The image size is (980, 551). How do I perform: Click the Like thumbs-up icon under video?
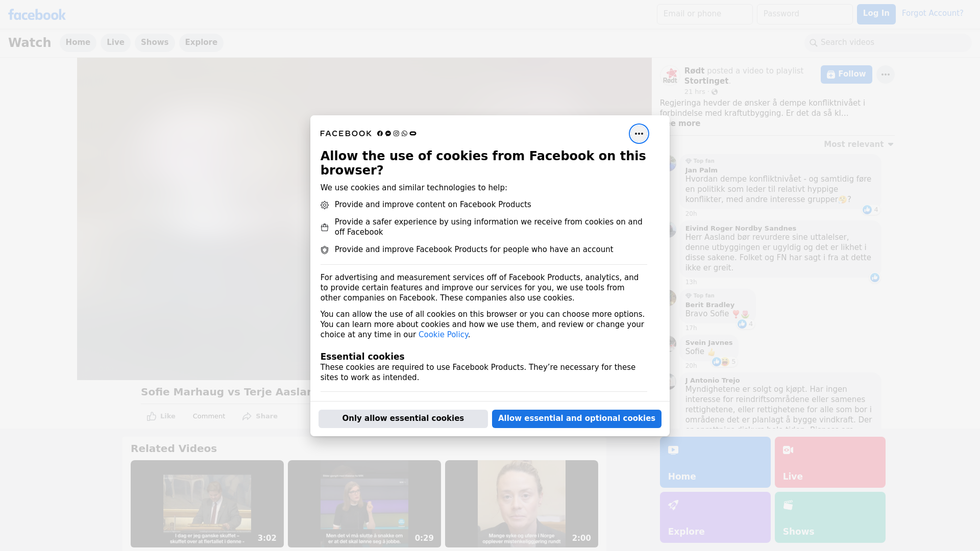(x=152, y=416)
